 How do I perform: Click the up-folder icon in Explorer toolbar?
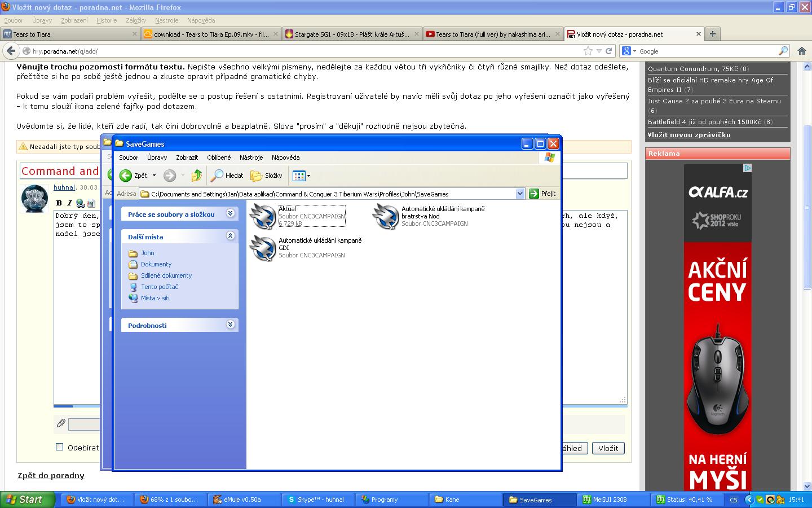point(196,176)
